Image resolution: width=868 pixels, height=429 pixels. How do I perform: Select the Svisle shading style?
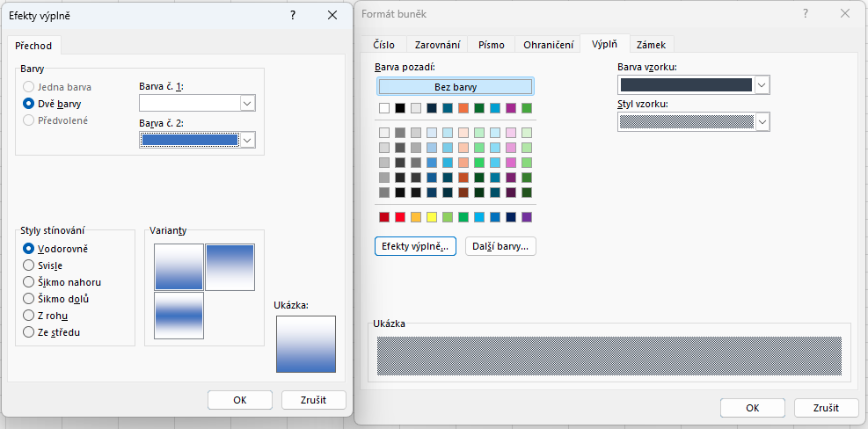(x=29, y=265)
